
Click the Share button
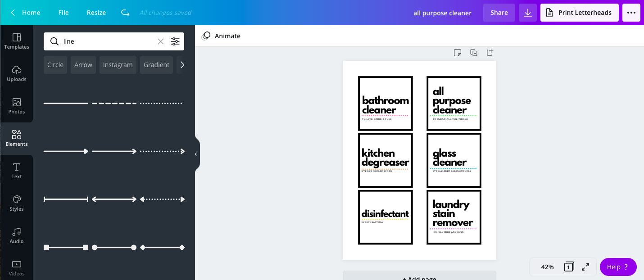[499, 13]
